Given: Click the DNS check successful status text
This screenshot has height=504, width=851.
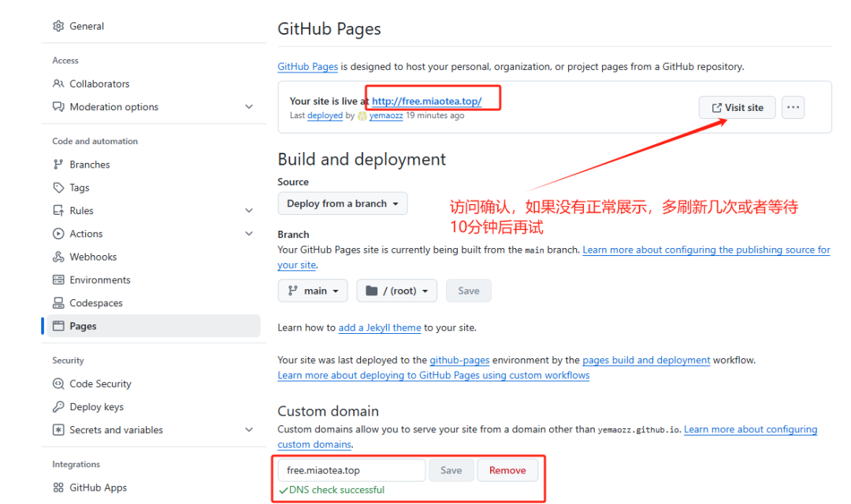Looking at the screenshot, I should click(336, 490).
